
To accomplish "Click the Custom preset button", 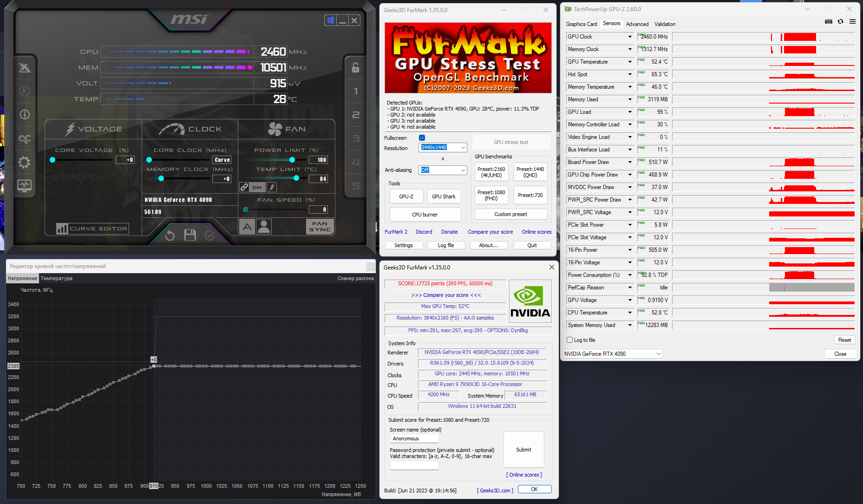I will (x=511, y=214).
